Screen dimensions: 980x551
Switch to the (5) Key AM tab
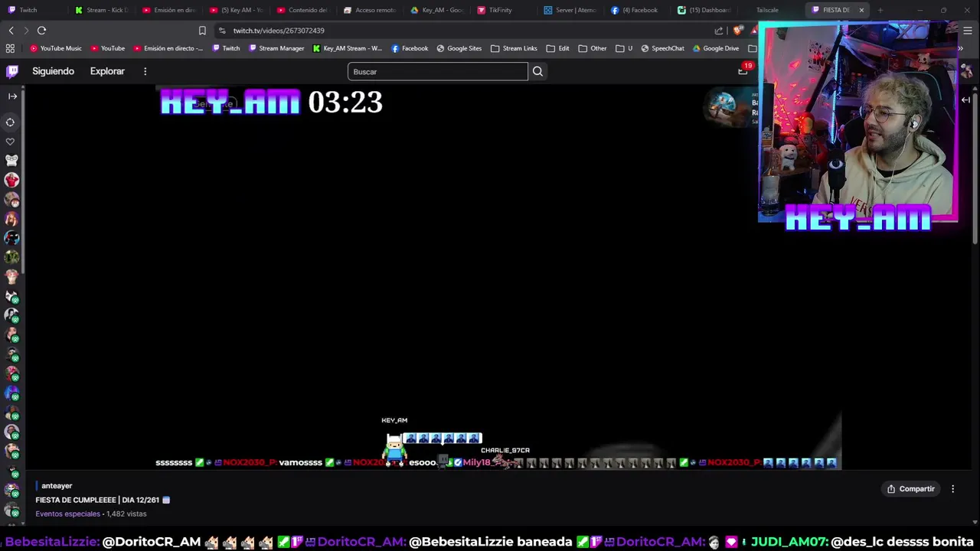(236, 10)
